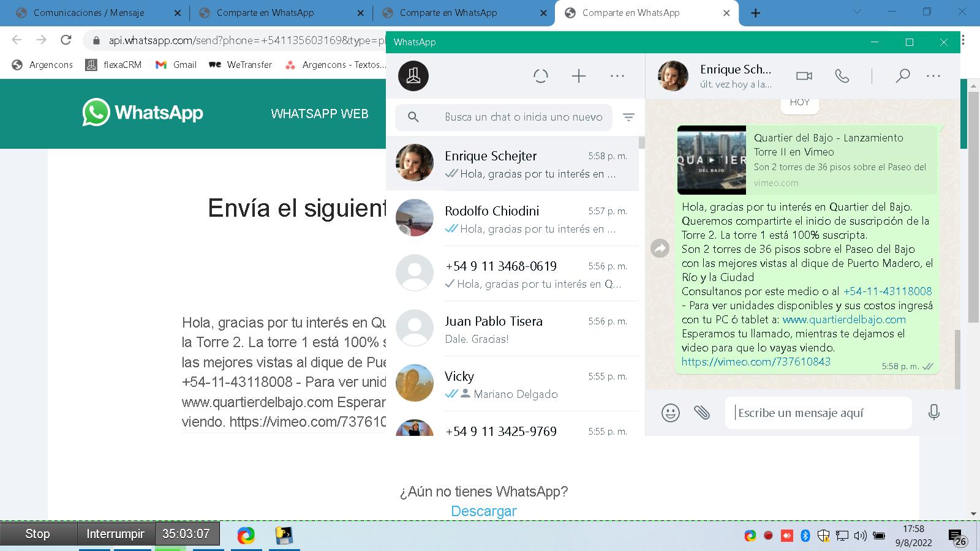
Task: Open the Rodolfo Chiodini chat
Action: pos(512,219)
